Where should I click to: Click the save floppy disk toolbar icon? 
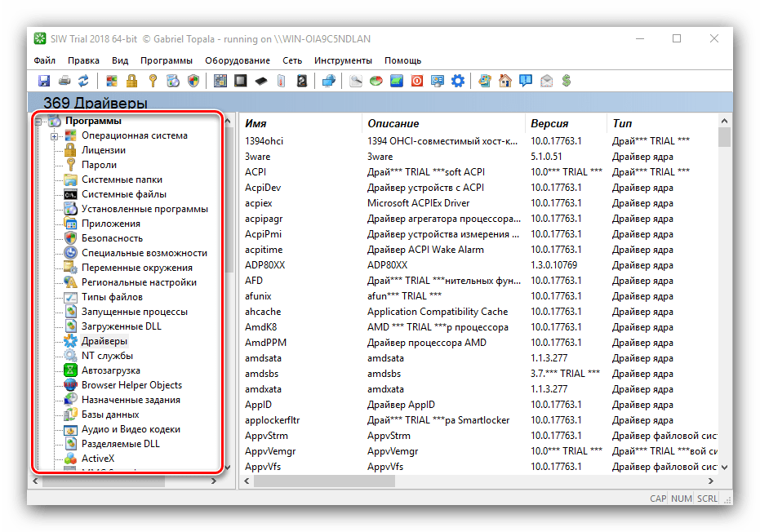tap(44, 81)
